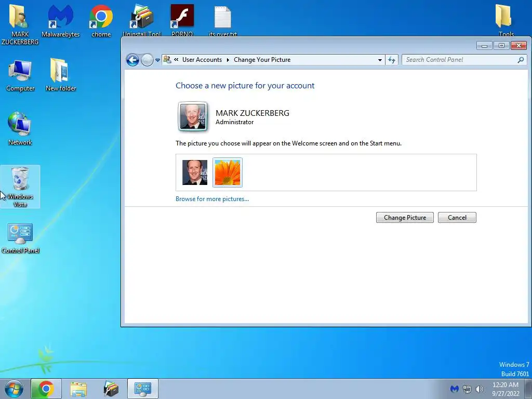Open the taskbar clock showing 12:20 AM
532x399 pixels.
[506, 389]
